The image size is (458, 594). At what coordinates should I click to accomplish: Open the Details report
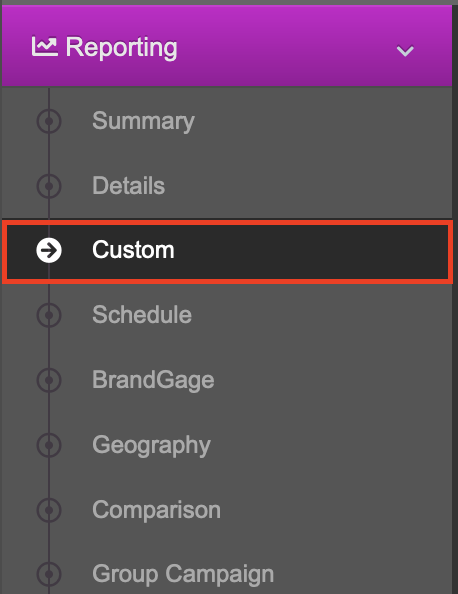pos(128,185)
